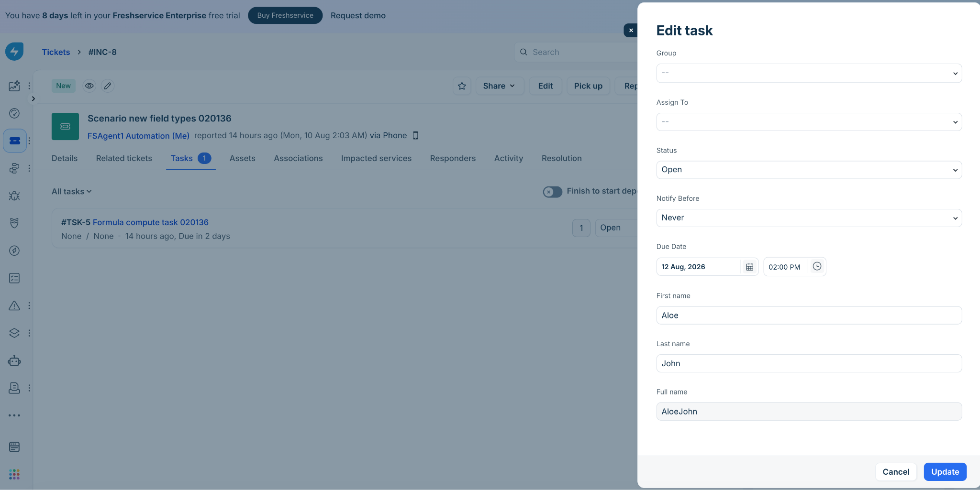This screenshot has width=980, height=490.
Task: Click the Last name field with John
Action: pyautogui.click(x=809, y=363)
